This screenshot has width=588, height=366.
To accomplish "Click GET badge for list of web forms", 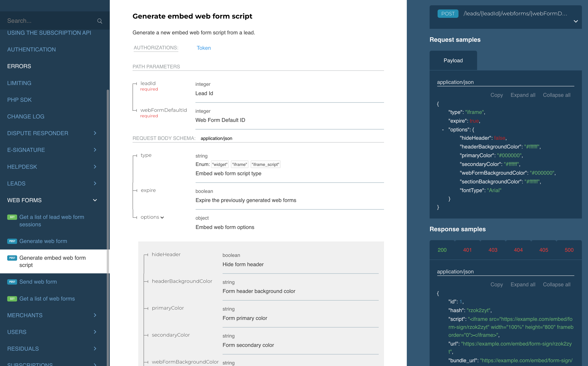I will (x=12, y=299).
